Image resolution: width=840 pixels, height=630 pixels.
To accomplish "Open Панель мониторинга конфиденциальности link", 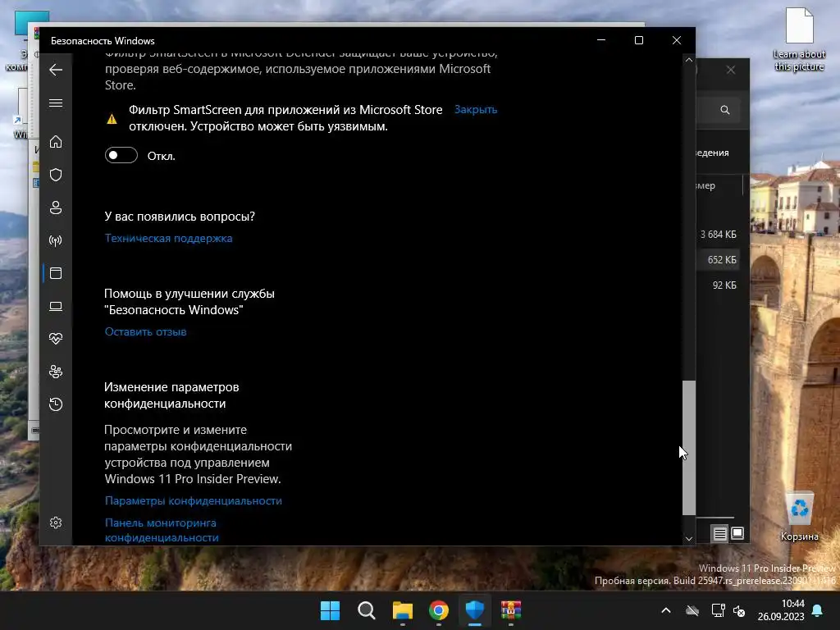I will coord(162,530).
